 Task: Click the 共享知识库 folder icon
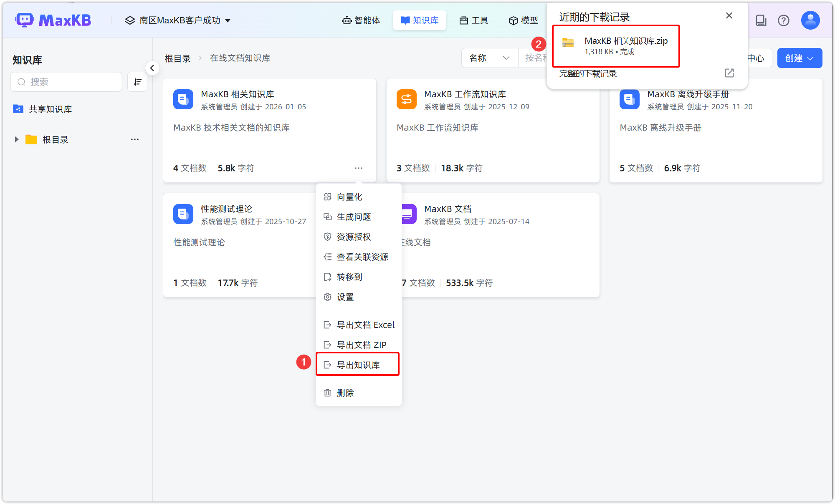(18, 109)
